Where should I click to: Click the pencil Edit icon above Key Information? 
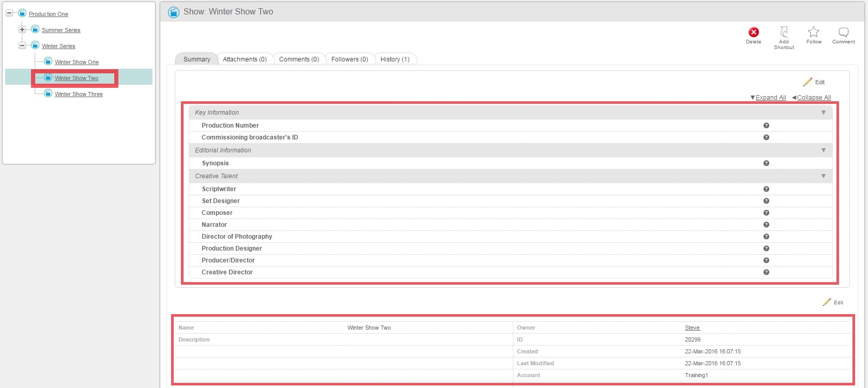[808, 82]
